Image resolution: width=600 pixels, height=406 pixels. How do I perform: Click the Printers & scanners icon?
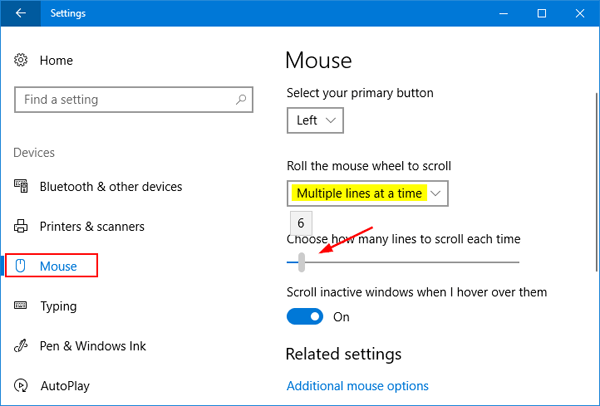point(21,227)
